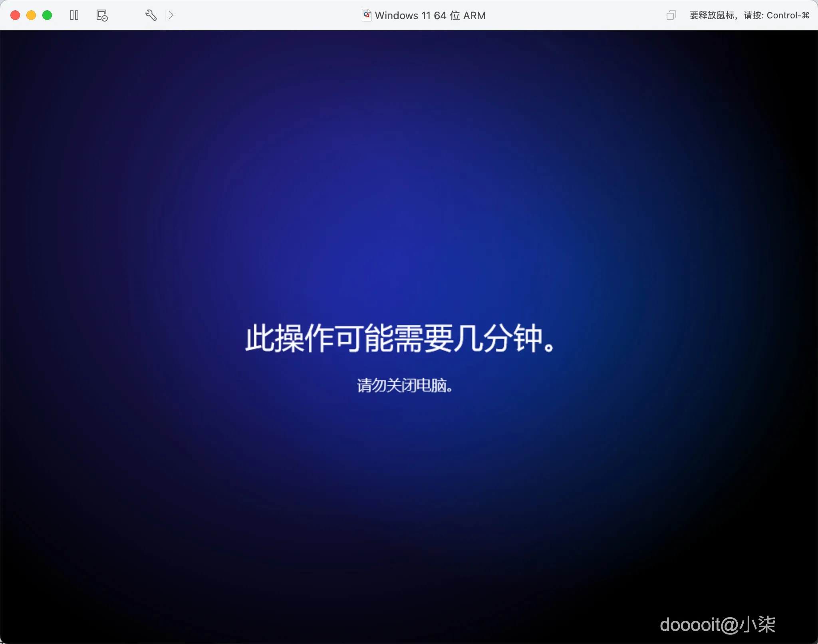Expand the toolbar with the right-pointing chevron
818x644 pixels.
[x=172, y=15]
